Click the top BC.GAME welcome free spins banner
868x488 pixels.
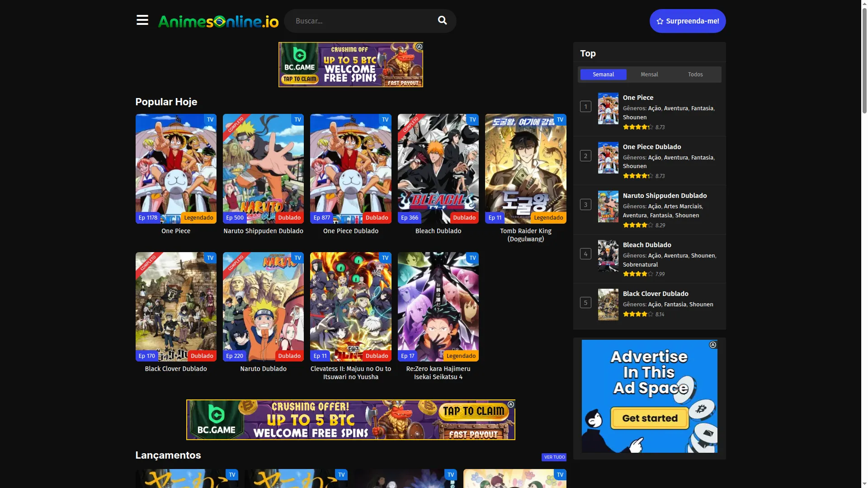(351, 65)
